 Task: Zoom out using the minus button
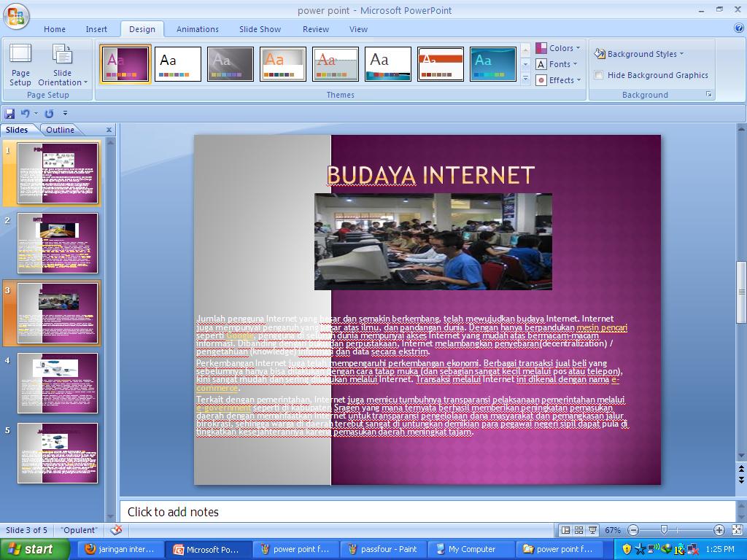coord(633,531)
